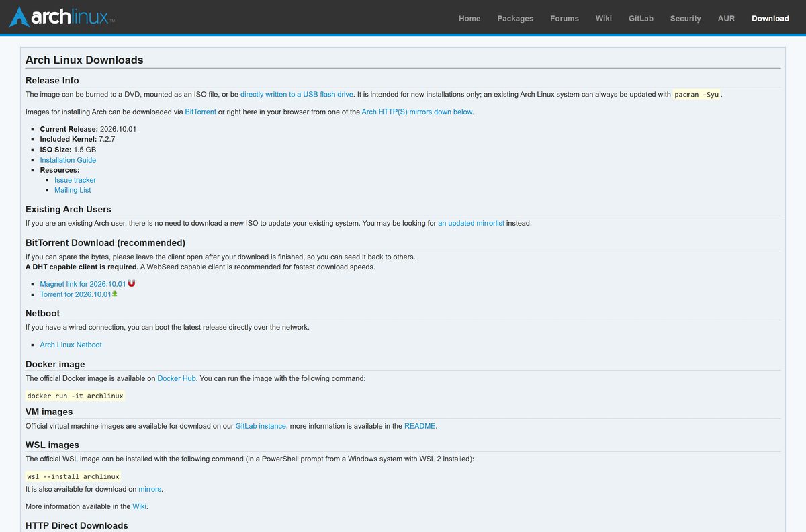Click the 'Existing Arch Users' heading
This screenshot has height=532, width=806.
pos(69,209)
